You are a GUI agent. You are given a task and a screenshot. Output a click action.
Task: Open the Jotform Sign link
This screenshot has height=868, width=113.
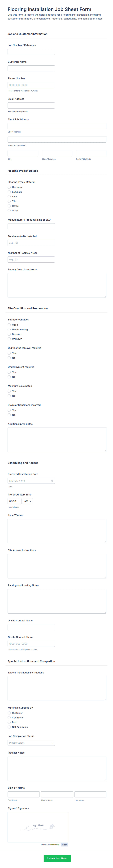[55, 844]
